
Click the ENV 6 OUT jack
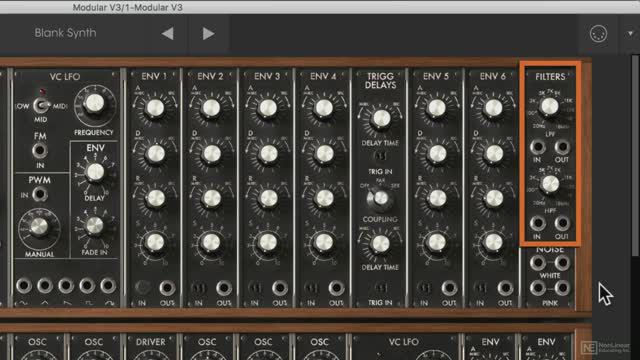[x=505, y=288]
